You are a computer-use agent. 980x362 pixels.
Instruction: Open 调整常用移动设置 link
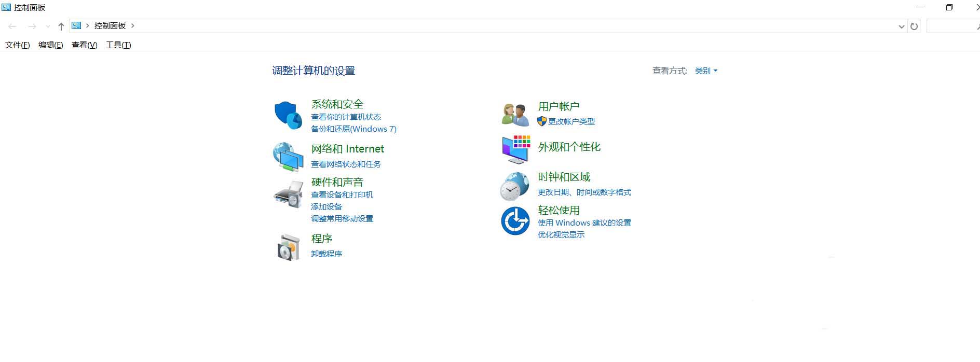point(342,219)
